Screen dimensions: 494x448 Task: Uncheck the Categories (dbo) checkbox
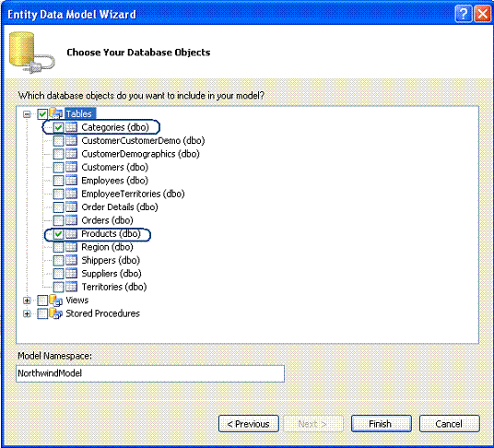pos(58,127)
